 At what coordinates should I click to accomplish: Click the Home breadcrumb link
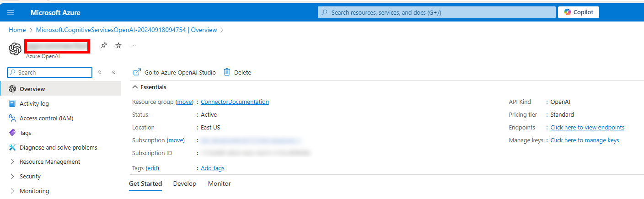(17, 30)
